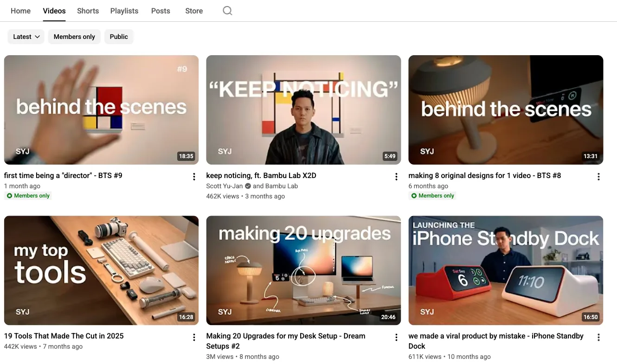This screenshot has width=617, height=364.
Task: Open more options for 'iPhone Standby Dock' video
Action: 598,337
